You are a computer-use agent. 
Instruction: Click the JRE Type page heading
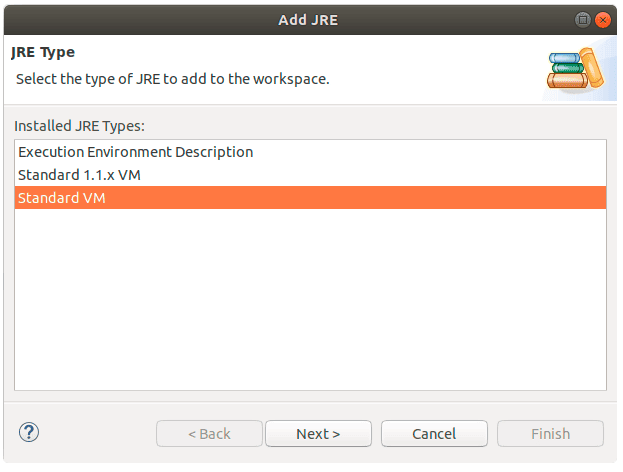point(43,52)
